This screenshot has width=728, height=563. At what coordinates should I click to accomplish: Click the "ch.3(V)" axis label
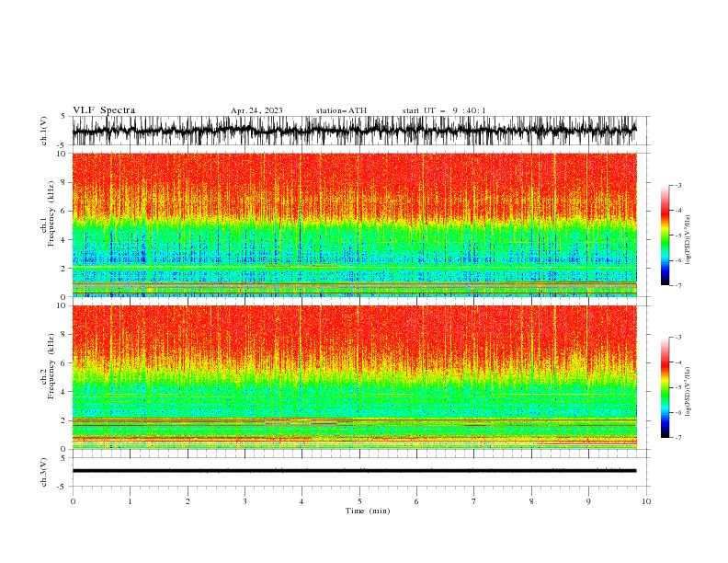44,472
